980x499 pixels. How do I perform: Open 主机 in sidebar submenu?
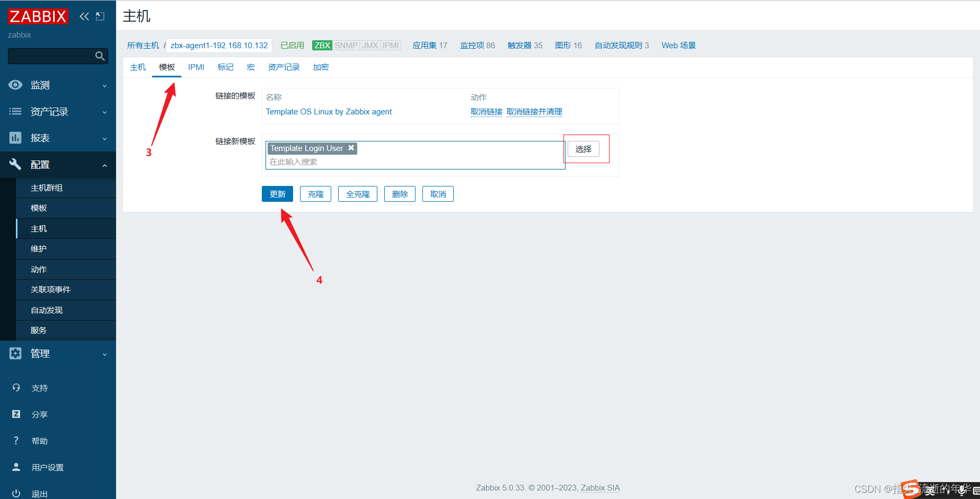coord(66,229)
